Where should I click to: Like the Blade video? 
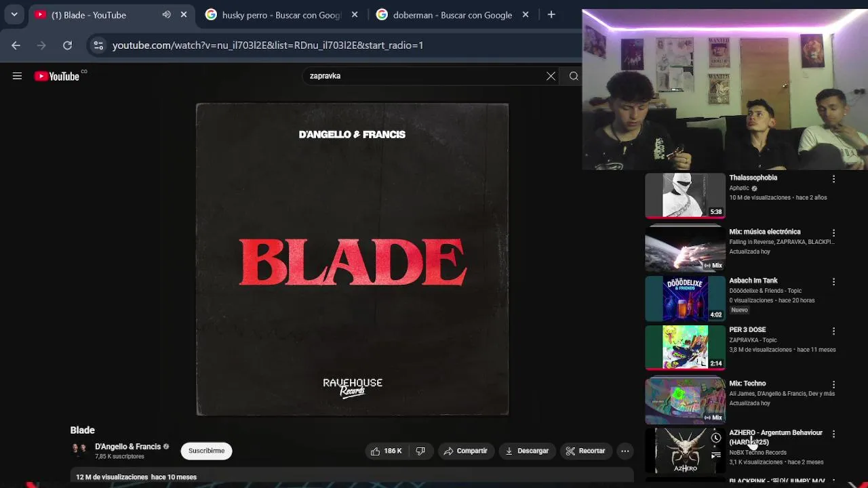[386, 451]
